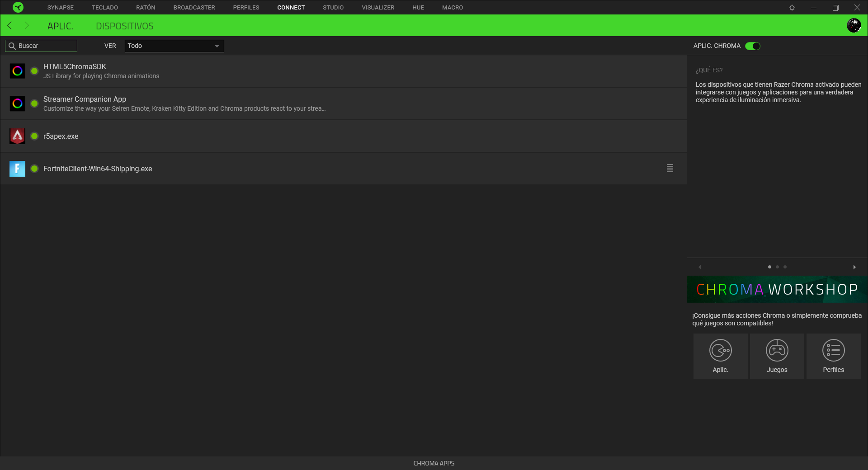Select the third carousel page dot

point(785,267)
